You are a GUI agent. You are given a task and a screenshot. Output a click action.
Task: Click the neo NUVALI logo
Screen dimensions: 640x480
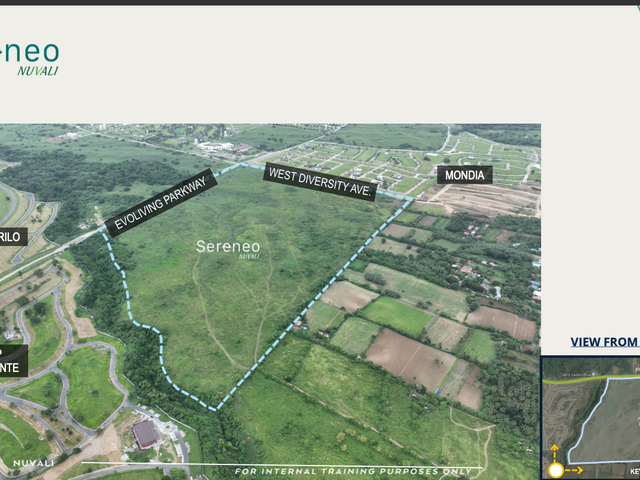pos(29,59)
